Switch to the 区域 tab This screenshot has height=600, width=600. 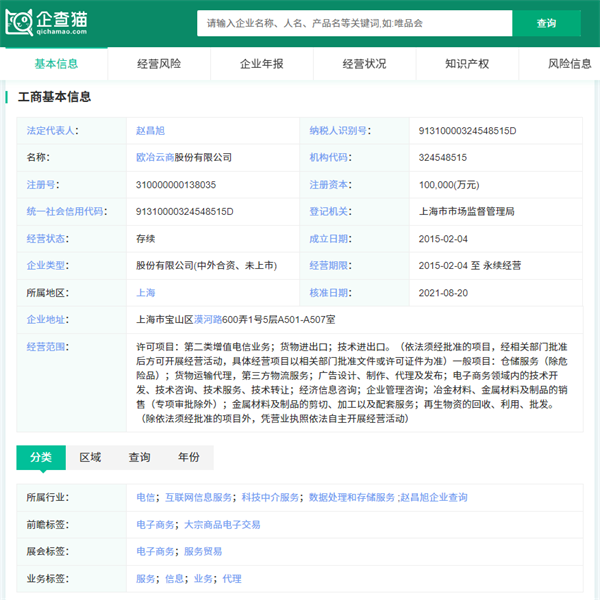(90, 457)
